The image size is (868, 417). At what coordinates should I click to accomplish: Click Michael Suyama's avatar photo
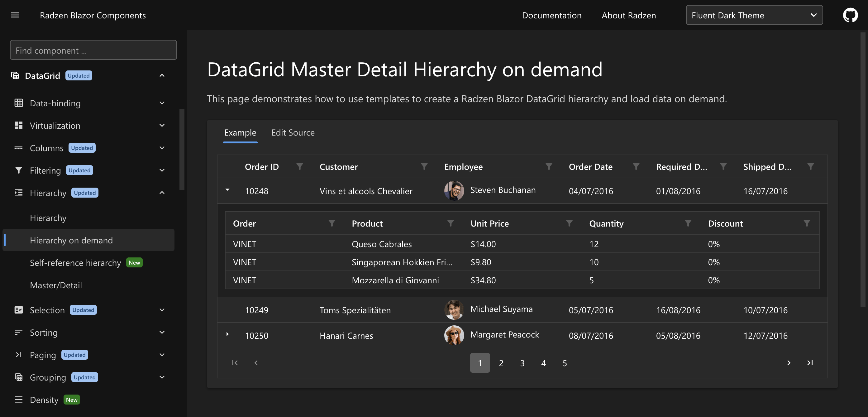point(454,309)
